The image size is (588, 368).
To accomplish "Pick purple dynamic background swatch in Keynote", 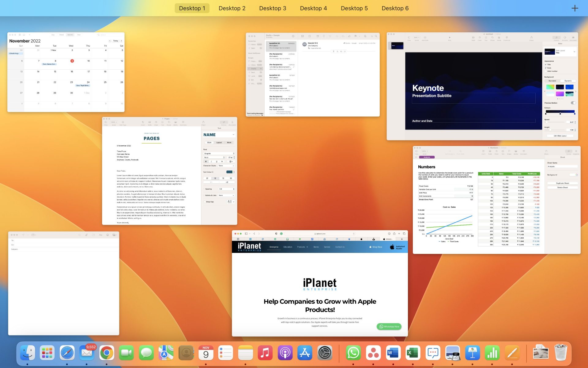I will point(560,94).
